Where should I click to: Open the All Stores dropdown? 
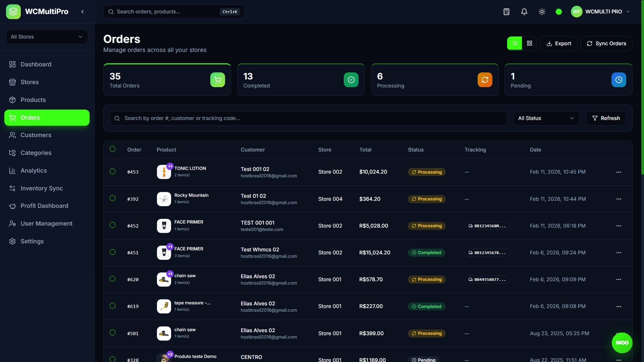pos(47,37)
